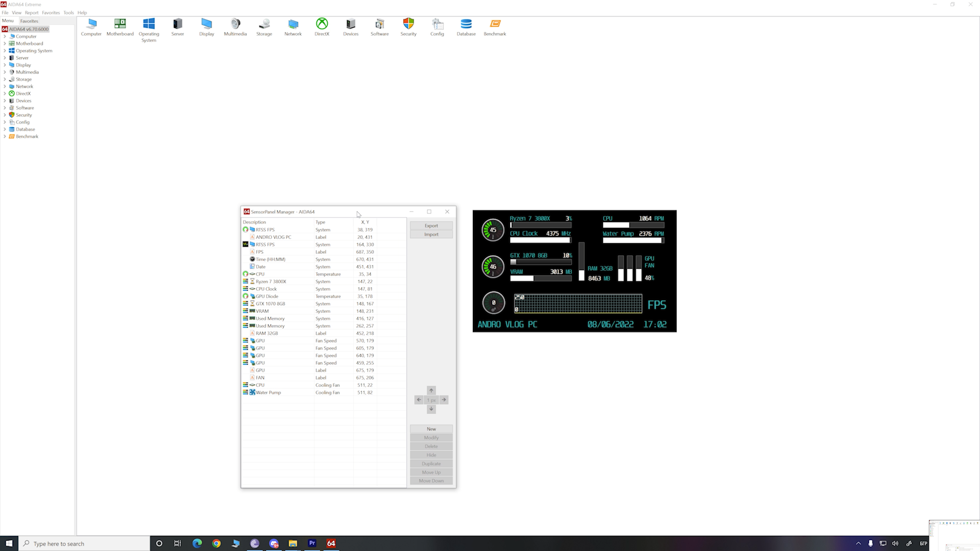Move selected item up one pixel
980x551 pixels.
click(431, 391)
